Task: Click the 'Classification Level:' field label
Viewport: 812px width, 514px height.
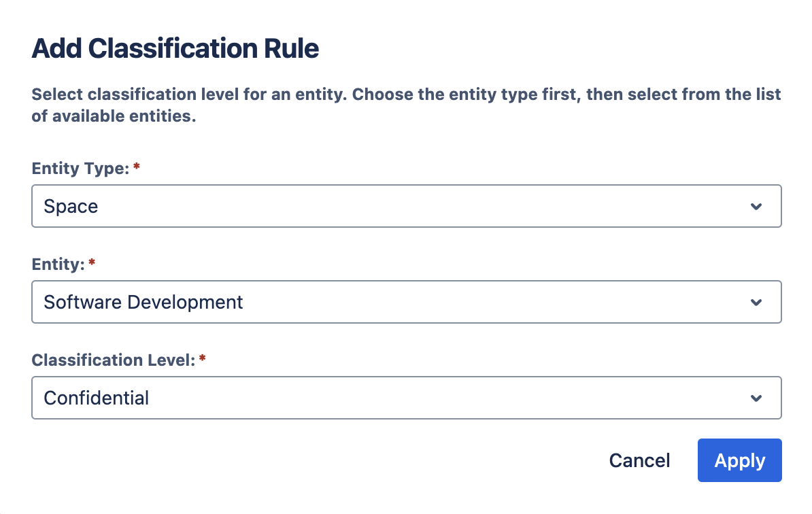Action: pos(114,361)
